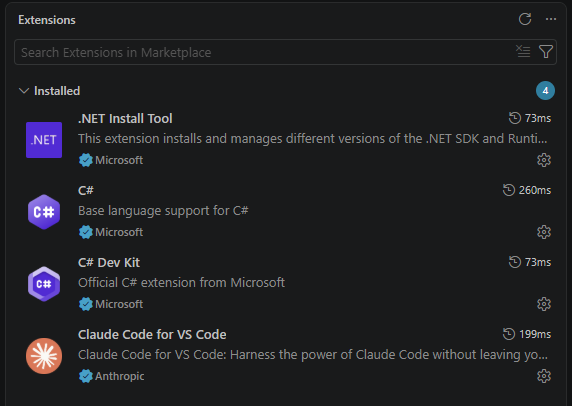Open the filter extensions funnel
The image size is (572, 406).
[x=546, y=51]
